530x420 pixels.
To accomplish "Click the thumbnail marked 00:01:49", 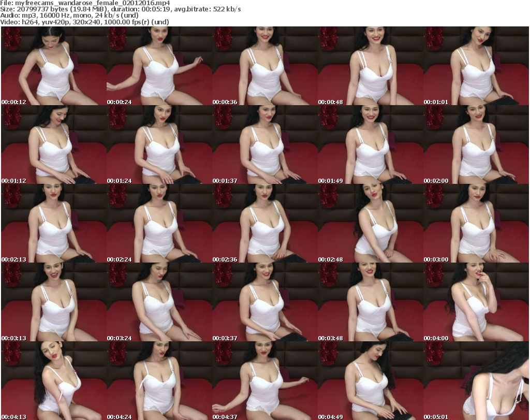I will point(371,144).
